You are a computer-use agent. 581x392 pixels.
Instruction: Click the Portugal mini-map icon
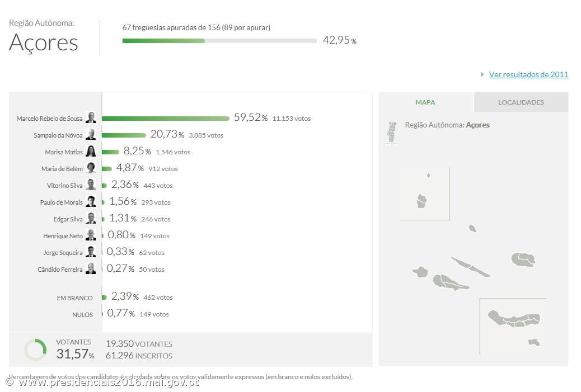392,133
